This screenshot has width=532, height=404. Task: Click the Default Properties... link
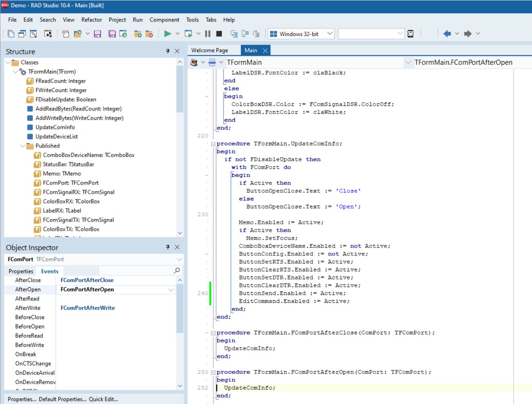[x=63, y=399]
